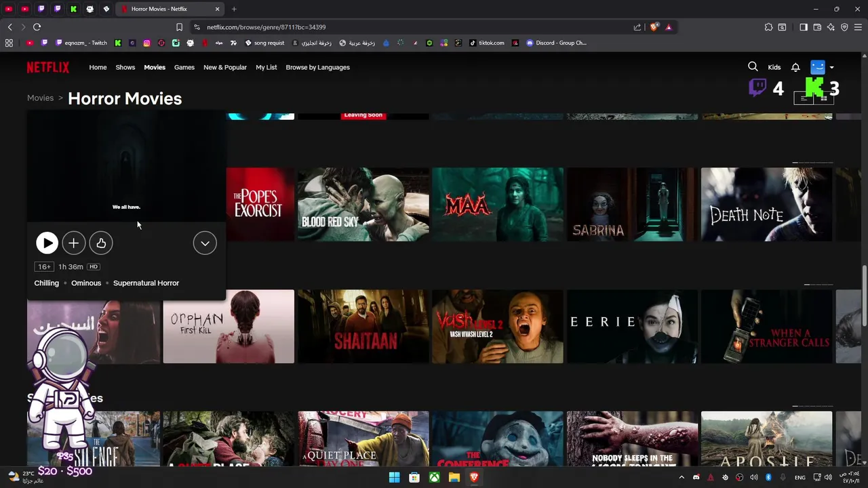This screenshot has height=488, width=868.
Task: Open Blood Red Sky thumbnail
Action: point(363,204)
